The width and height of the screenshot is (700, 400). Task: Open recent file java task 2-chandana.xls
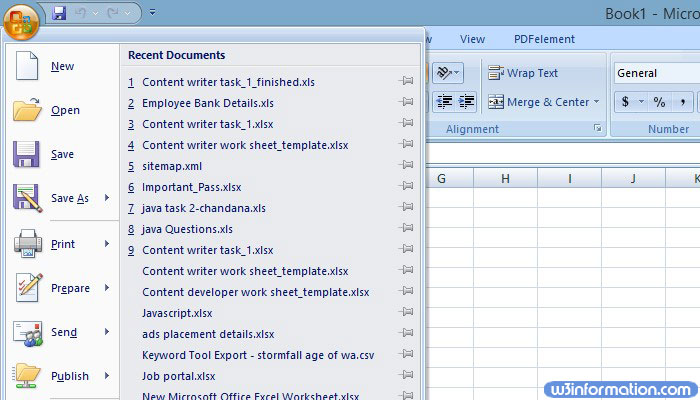pyautogui.click(x=204, y=208)
